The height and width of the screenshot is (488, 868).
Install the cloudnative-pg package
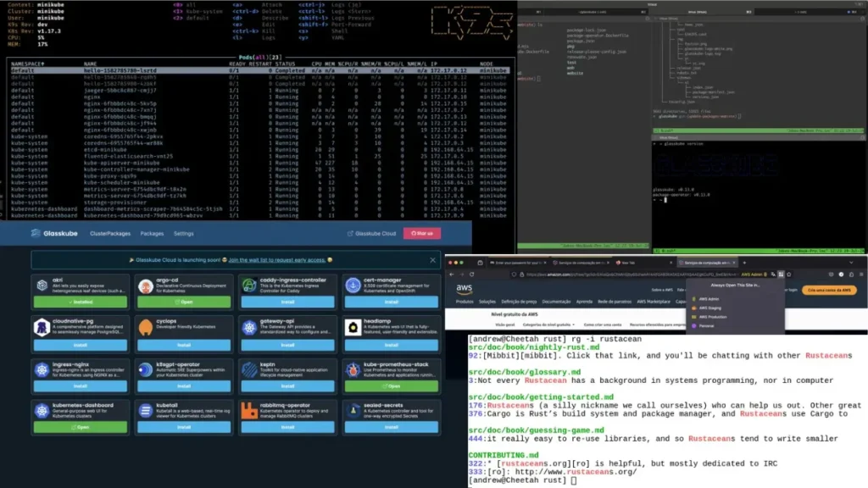coord(81,346)
